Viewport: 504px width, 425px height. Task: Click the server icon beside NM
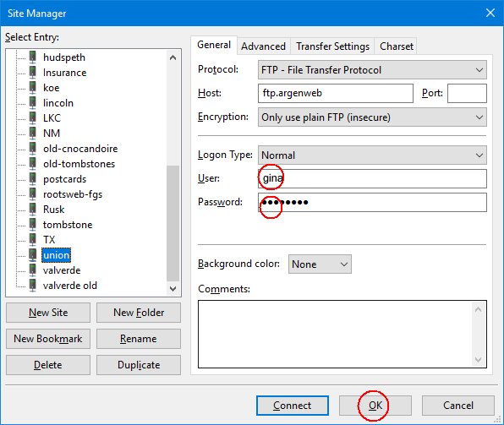(33, 133)
